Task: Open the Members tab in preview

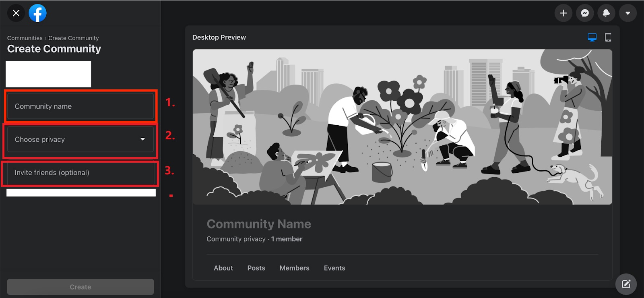Action: pyautogui.click(x=295, y=268)
